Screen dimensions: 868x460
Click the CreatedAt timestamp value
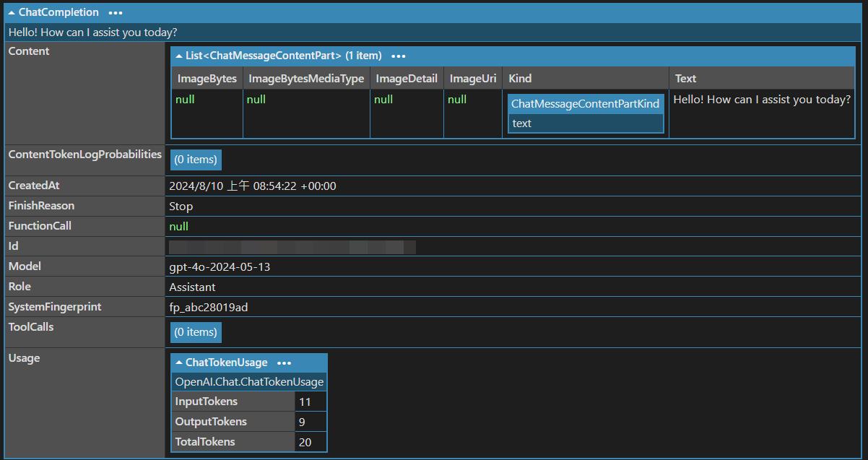tap(252, 186)
